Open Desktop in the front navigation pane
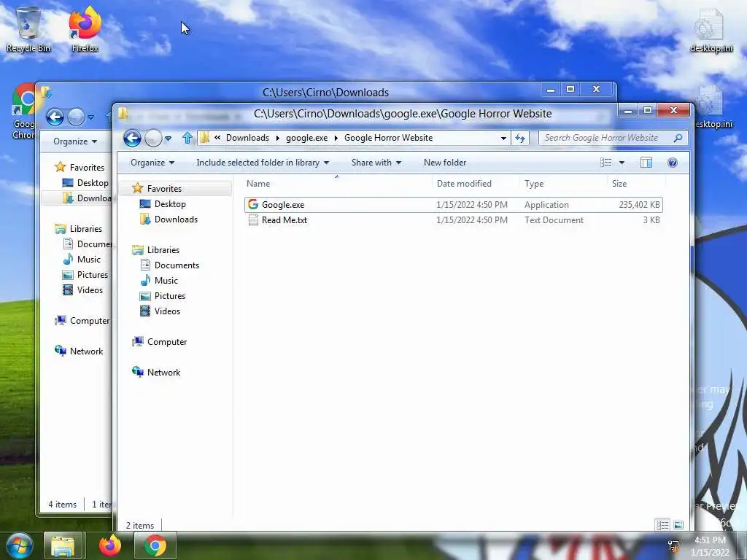 pos(170,204)
